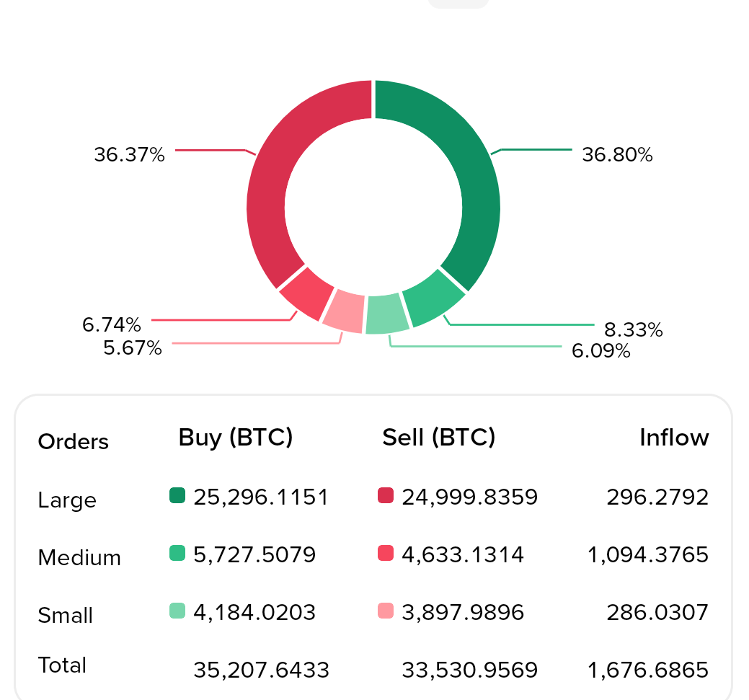Viewport: 749px width, 700px height.
Task: Click the Inflow column header
Action: pos(674,438)
